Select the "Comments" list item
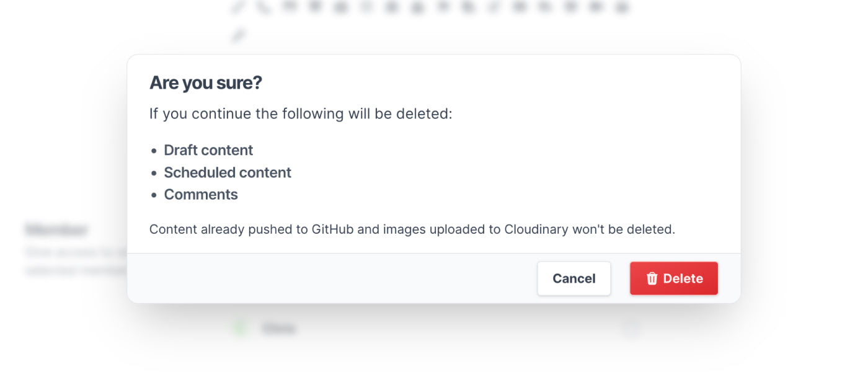Viewport: 868px width, 372px height. coord(200,195)
